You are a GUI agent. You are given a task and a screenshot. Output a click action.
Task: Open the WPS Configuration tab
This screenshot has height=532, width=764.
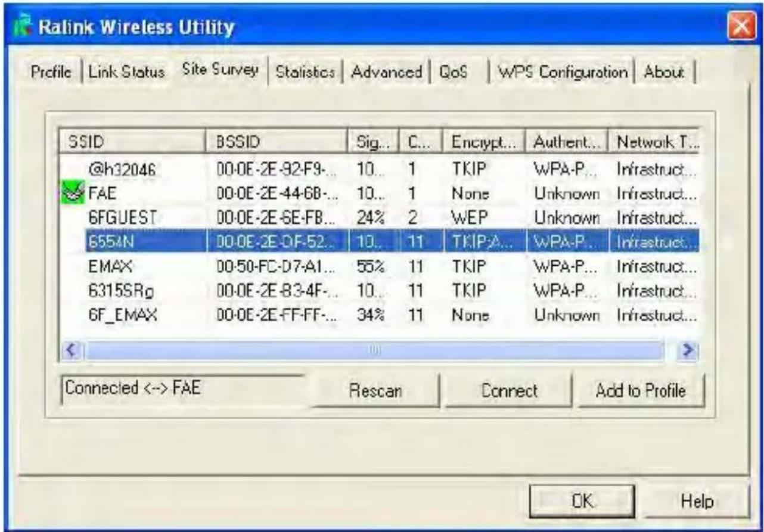click(563, 72)
